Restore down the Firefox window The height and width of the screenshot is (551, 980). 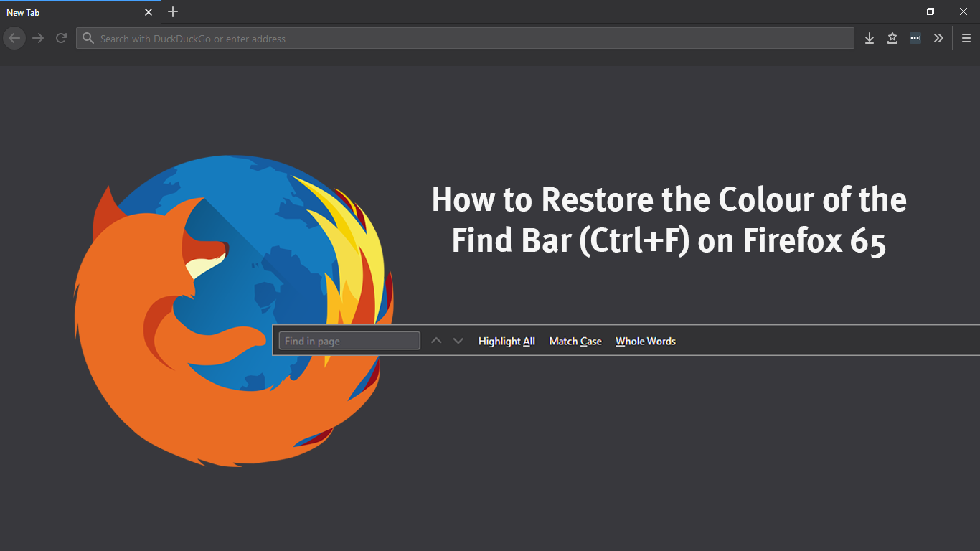click(930, 11)
